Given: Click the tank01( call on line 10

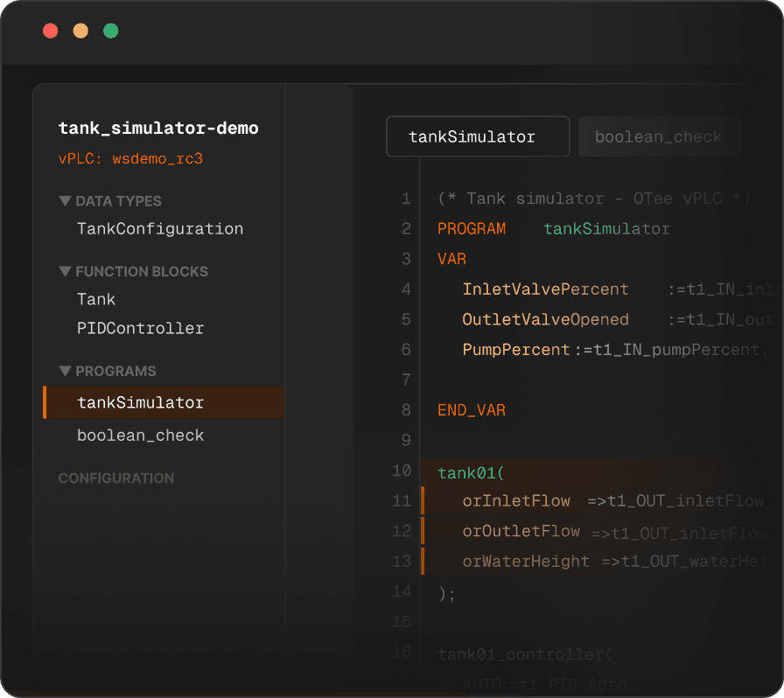Looking at the screenshot, I should 471,473.
